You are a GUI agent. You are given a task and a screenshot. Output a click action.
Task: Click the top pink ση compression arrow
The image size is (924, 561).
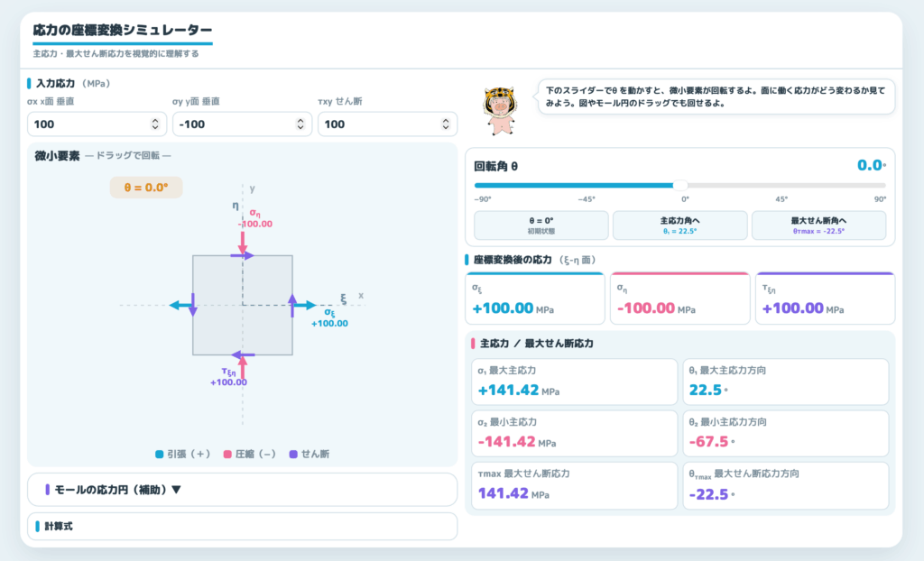click(242, 243)
